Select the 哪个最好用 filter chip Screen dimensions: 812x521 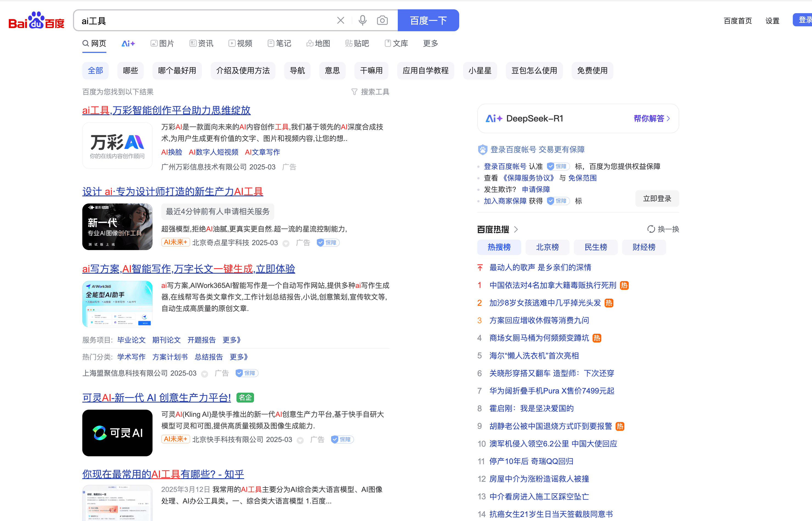coord(177,71)
